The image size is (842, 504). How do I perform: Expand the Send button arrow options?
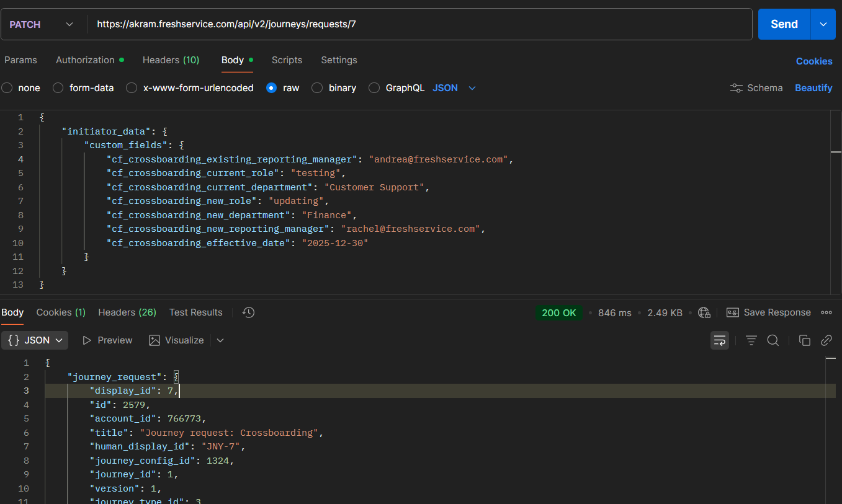tap(823, 24)
